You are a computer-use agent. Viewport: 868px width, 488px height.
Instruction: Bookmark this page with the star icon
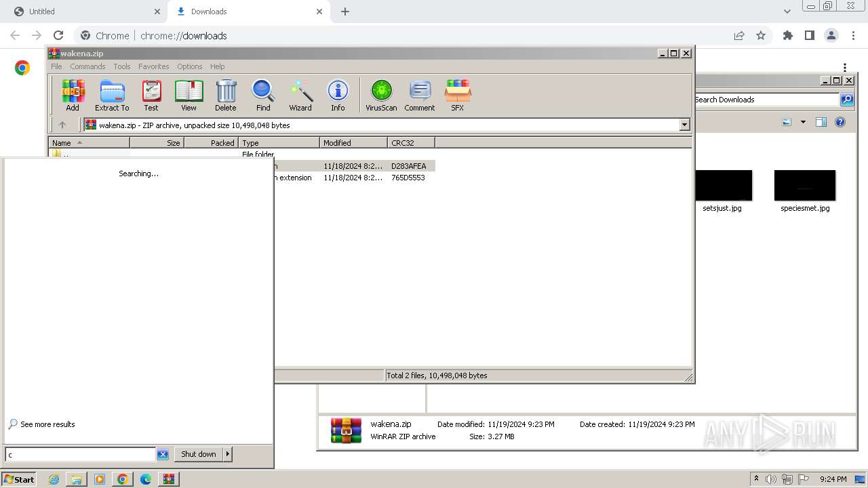[x=761, y=35]
